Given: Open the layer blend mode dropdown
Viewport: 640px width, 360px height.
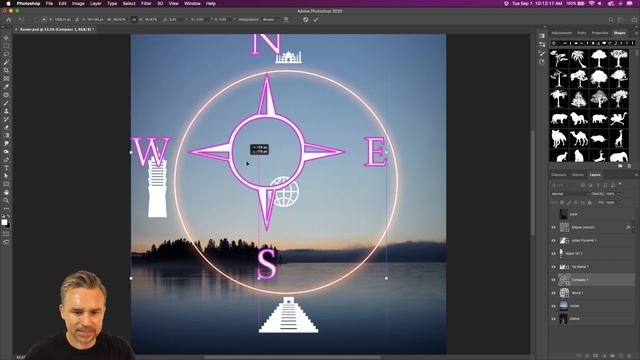Looking at the screenshot, I should 570,194.
